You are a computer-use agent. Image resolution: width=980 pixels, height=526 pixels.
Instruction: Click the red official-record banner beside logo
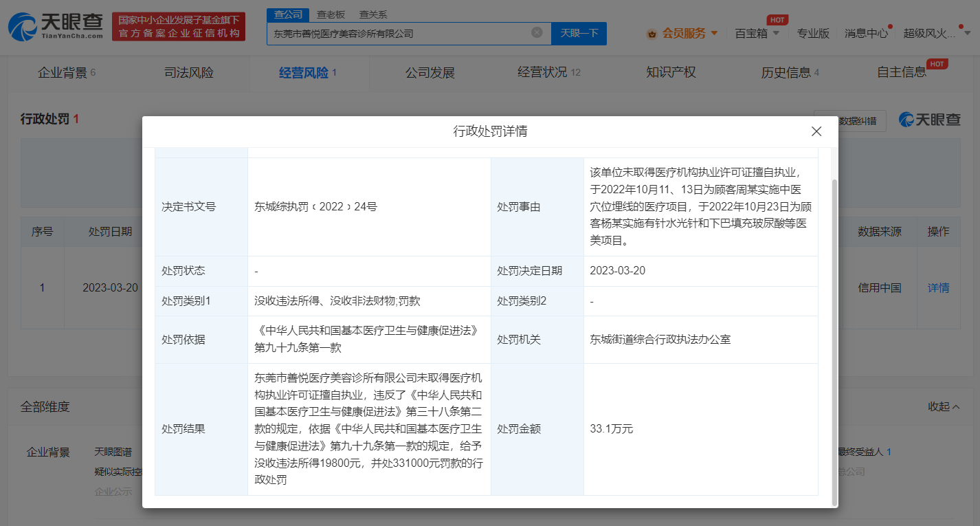[179, 26]
